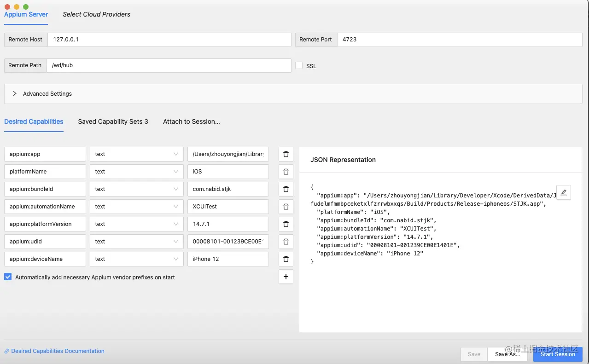
Task: Open Desired Capabilities Documentation link
Action: pos(54,351)
